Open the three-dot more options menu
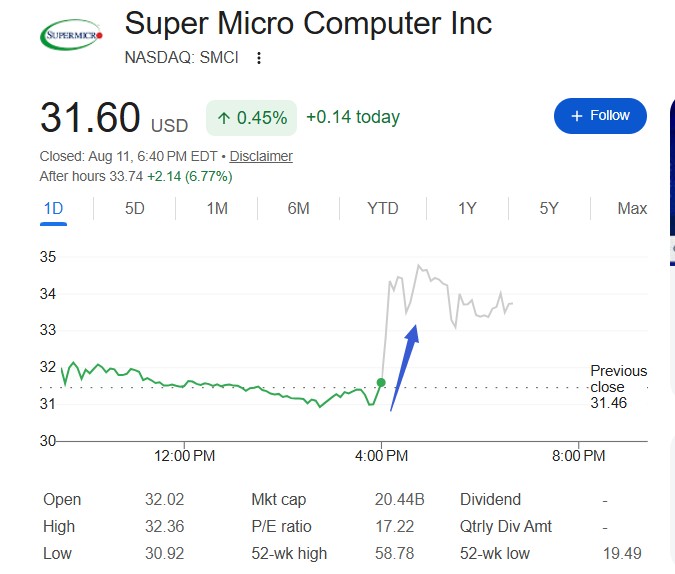675x574 pixels. point(259,58)
